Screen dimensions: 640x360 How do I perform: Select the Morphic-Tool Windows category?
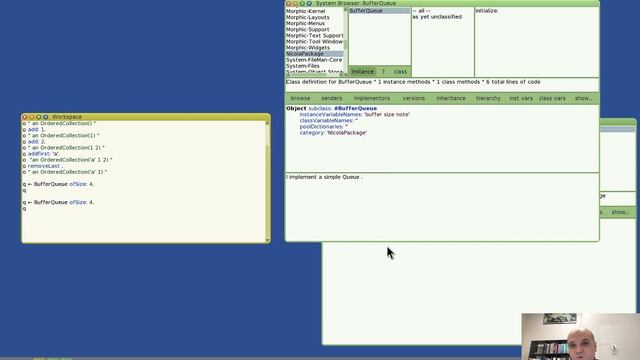point(315,42)
